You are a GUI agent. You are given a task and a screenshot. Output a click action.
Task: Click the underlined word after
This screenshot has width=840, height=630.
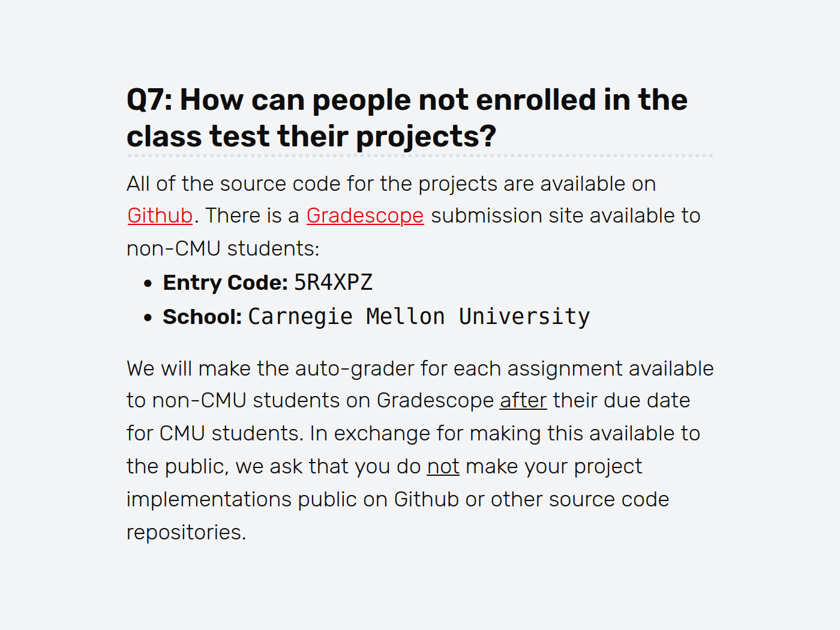tap(523, 400)
